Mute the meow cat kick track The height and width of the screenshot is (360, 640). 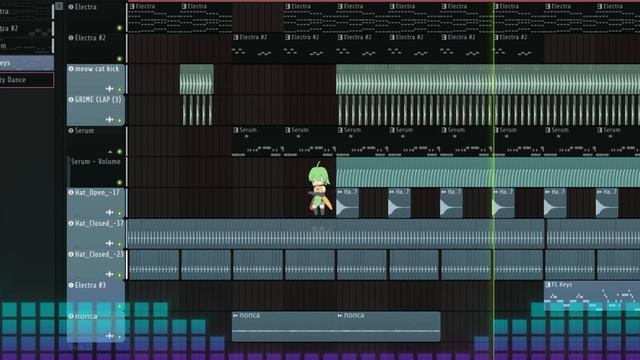coord(120,89)
